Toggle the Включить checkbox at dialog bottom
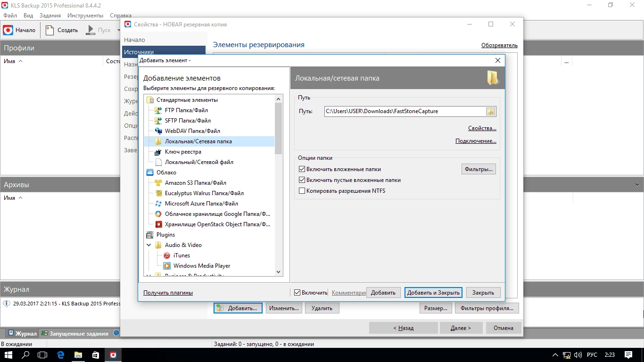Image resolution: width=644 pixels, height=362 pixels. pyautogui.click(x=297, y=293)
